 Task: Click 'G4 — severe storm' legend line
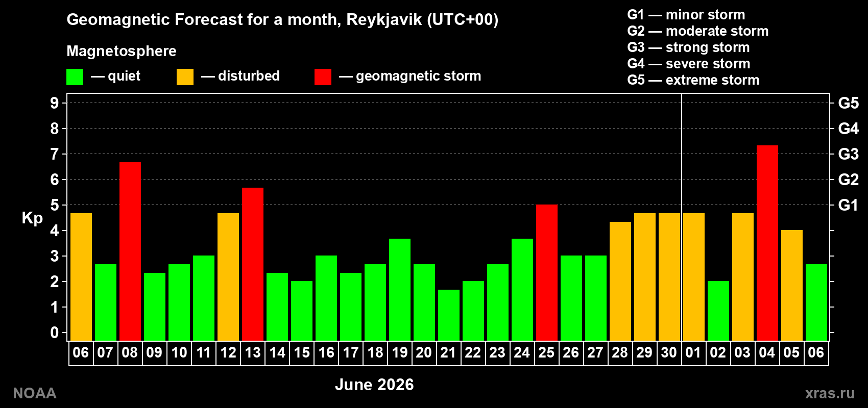689,64
